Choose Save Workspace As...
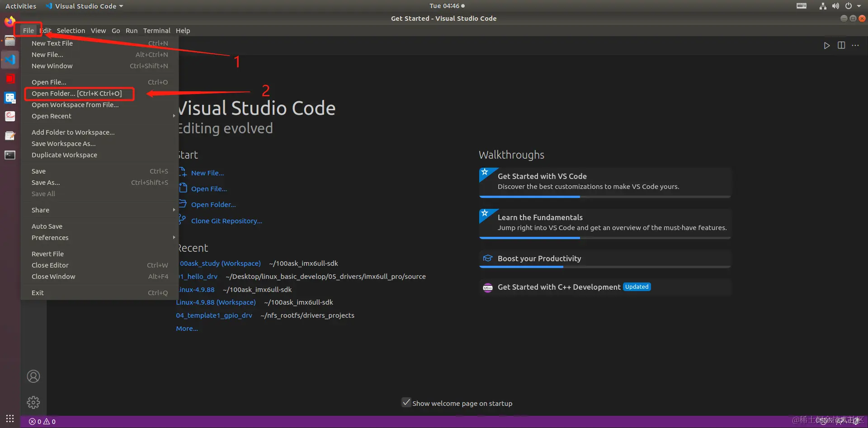The width and height of the screenshot is (868, 428). [100, 144]
